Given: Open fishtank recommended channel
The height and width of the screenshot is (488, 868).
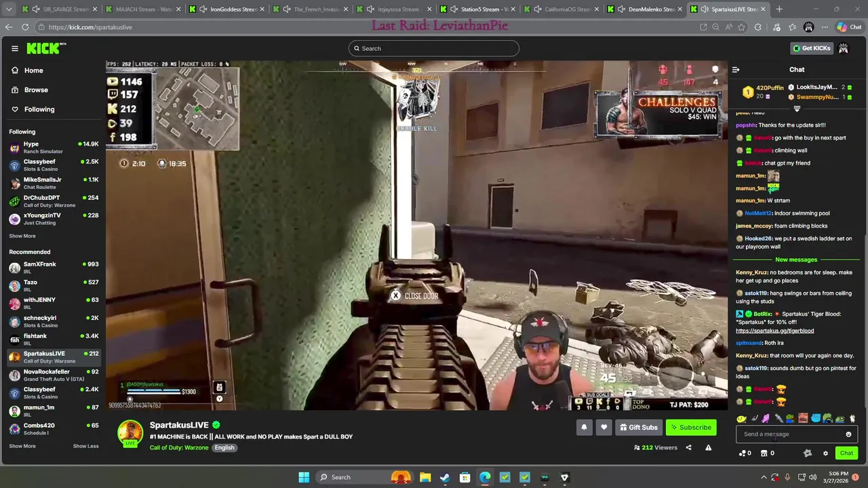Looking at the screenshot, I should [53, 339].
